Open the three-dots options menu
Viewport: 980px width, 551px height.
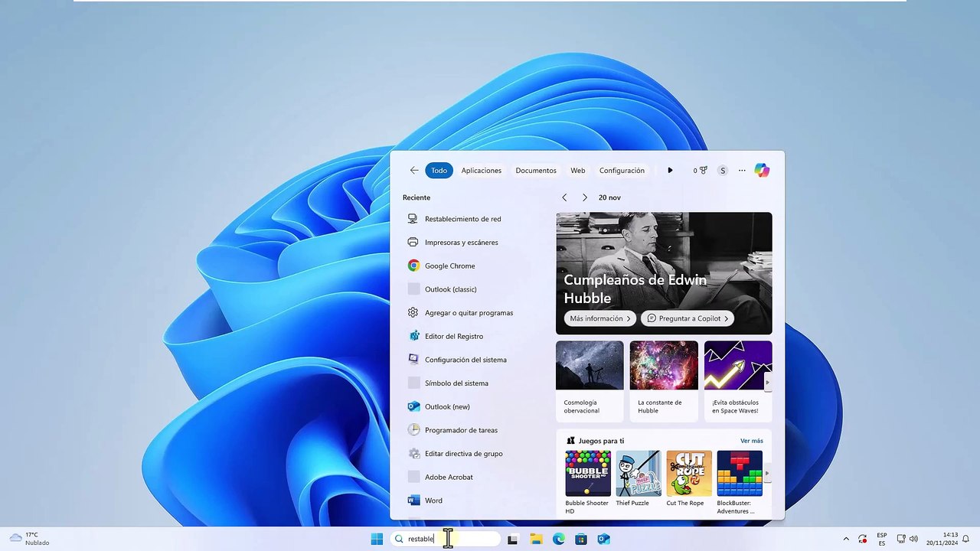742,171
